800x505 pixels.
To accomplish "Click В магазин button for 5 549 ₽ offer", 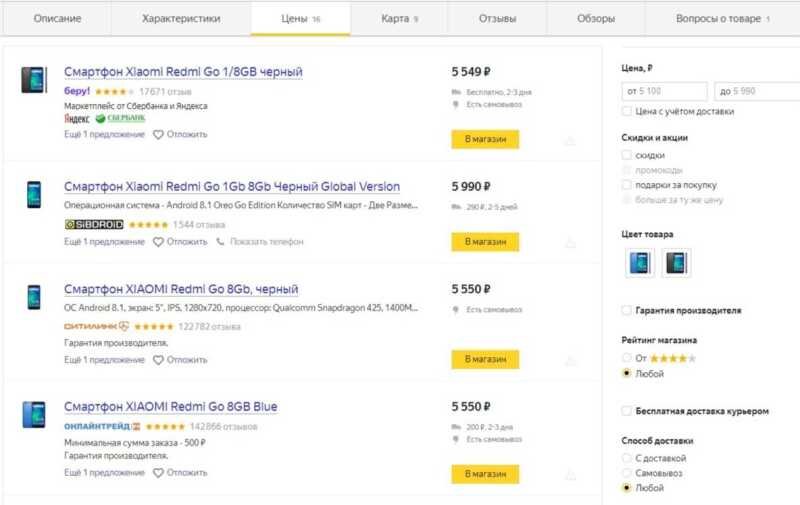I will coord(485,139).
